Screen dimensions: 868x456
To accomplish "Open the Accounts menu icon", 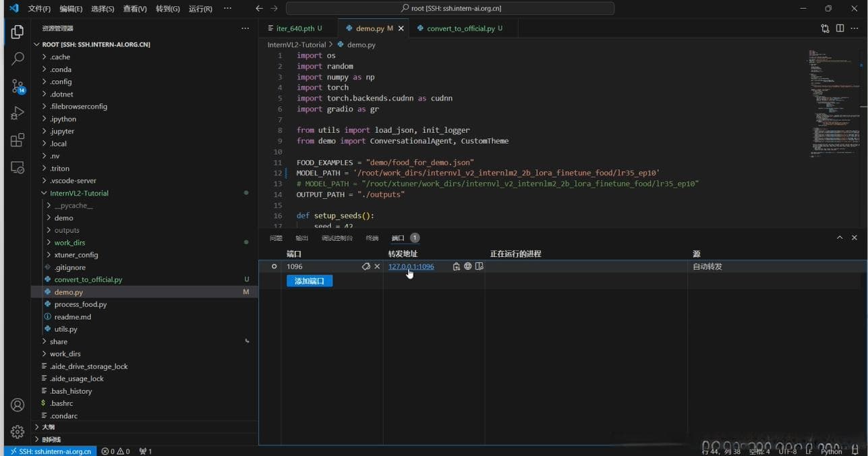I will (18, 405).
